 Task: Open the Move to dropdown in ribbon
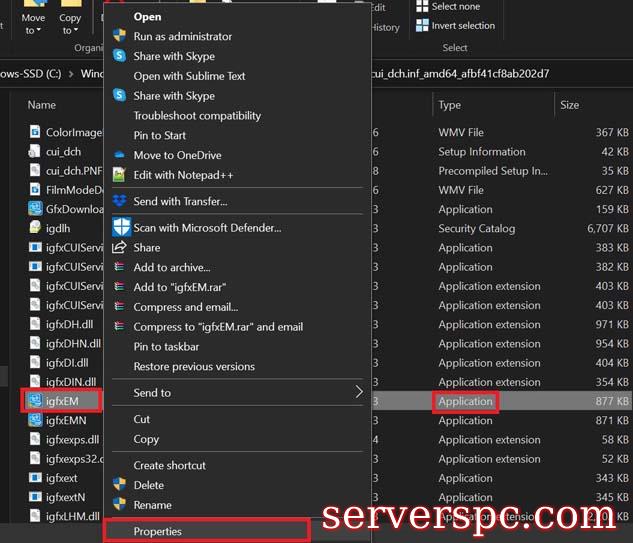[33, 24]
